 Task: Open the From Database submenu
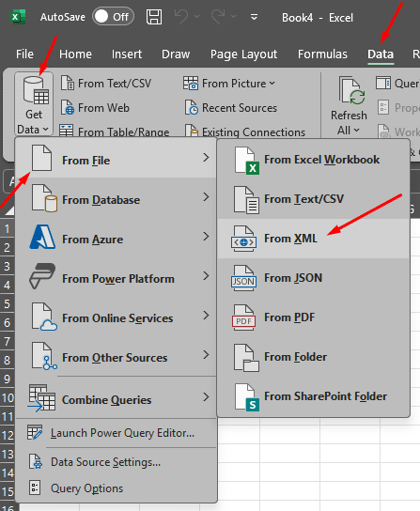tap(116, 198)
